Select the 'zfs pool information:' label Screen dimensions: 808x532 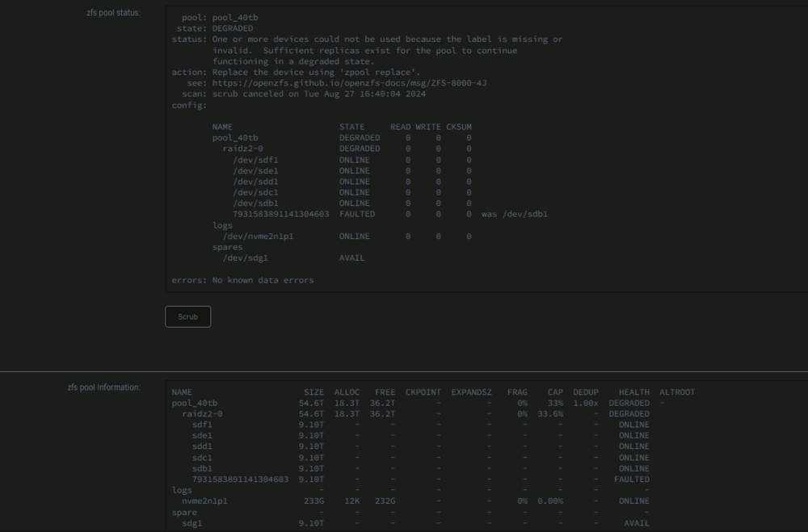coord(103,387)
